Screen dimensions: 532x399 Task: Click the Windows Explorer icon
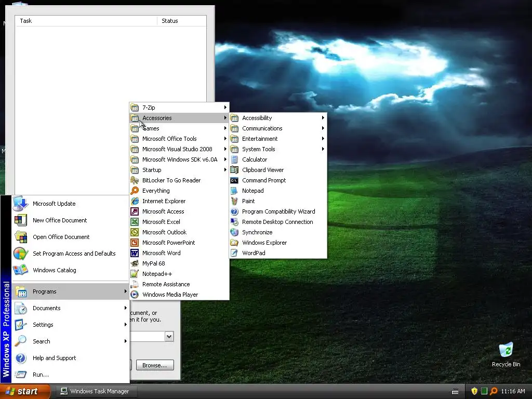point(234,243)
